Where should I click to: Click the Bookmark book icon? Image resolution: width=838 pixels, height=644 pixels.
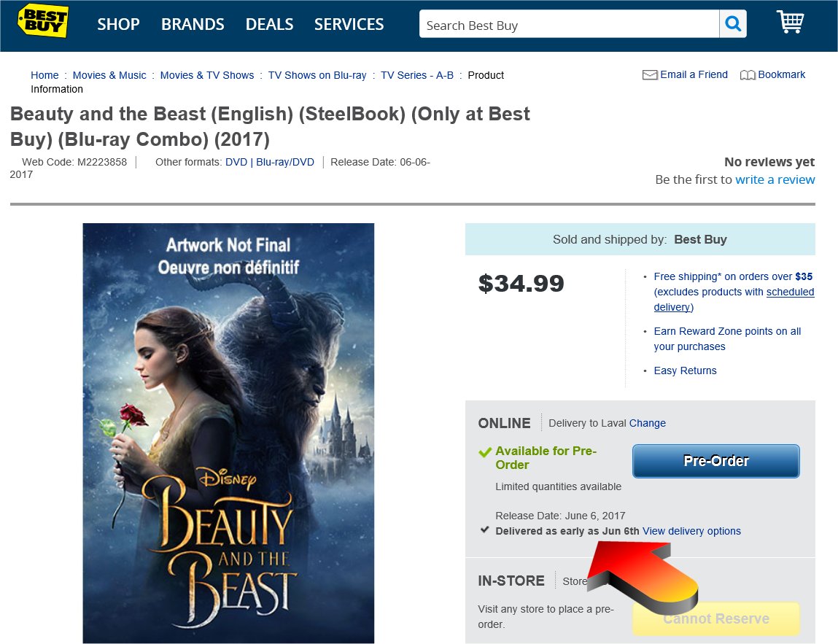click(x=747, y=75)
